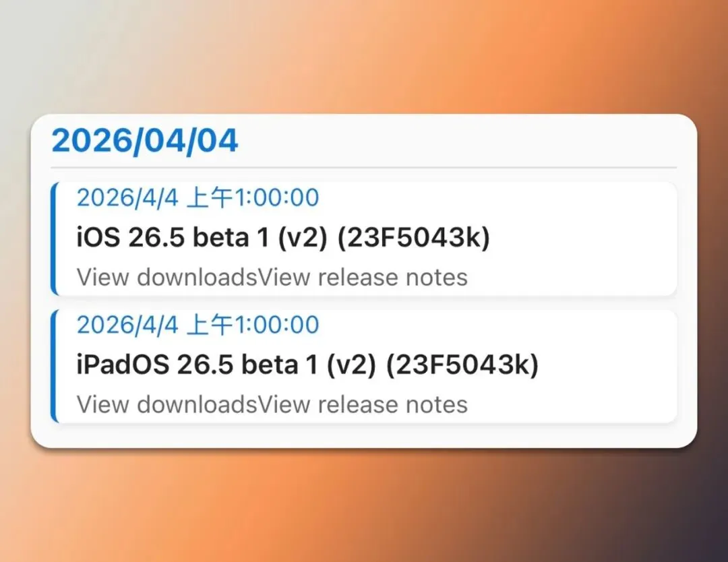
Task: Select the iOS 26.5 beta 1 (v2) (23F5043k) title
Action: (283, 238)
